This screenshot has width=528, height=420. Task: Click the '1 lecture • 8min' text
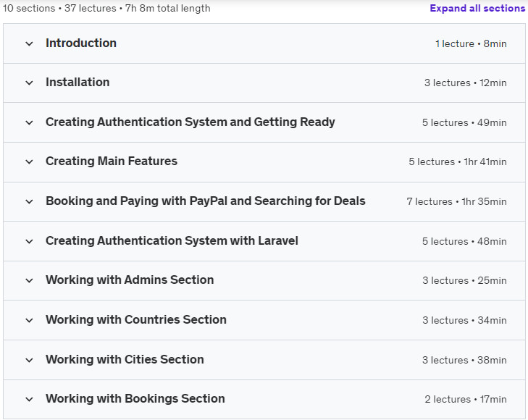tap(471, 43)
